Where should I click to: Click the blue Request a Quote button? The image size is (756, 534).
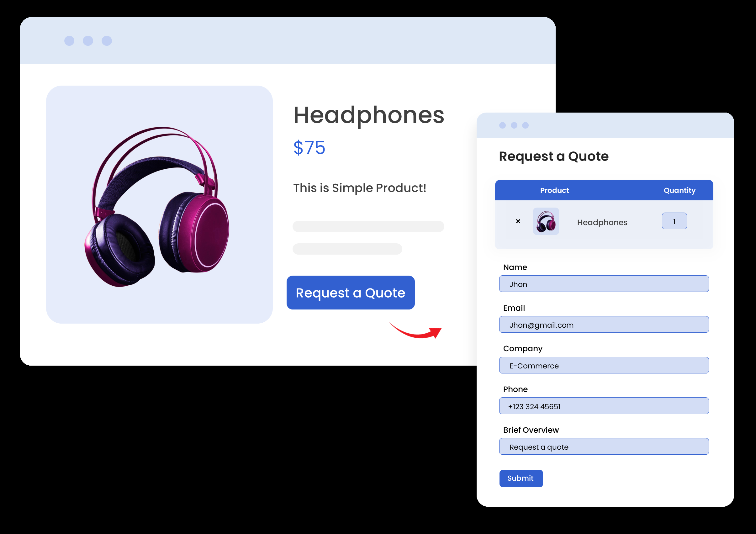click(350, 292)
